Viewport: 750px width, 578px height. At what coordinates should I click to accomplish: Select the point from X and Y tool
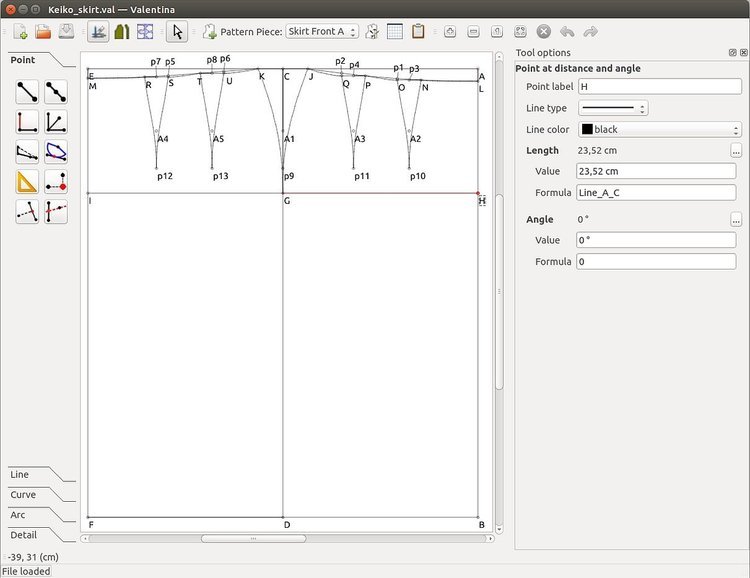[56, 182]
